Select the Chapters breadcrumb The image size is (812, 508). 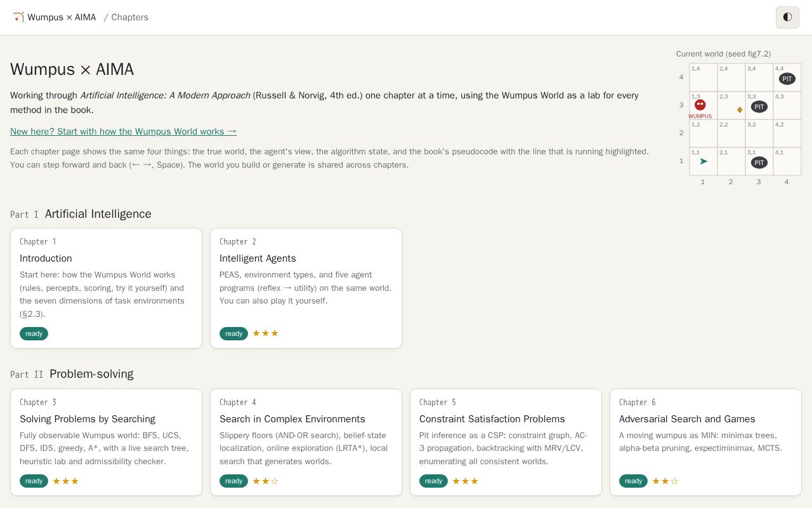click(129, 17)
